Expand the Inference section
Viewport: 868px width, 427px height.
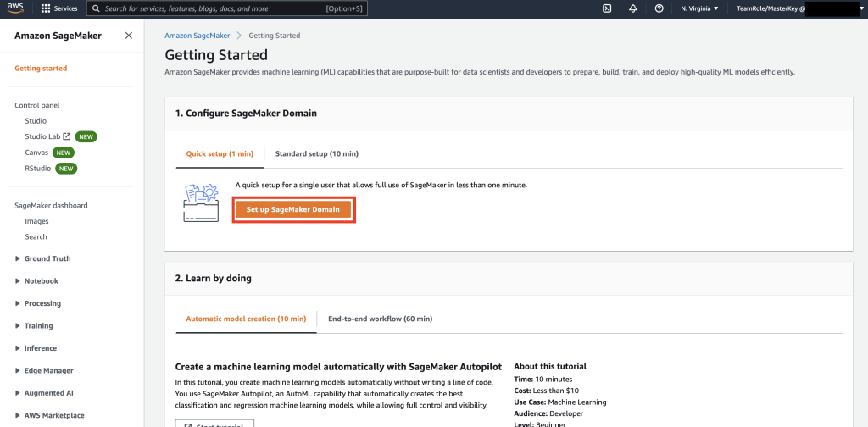(36, 348)
